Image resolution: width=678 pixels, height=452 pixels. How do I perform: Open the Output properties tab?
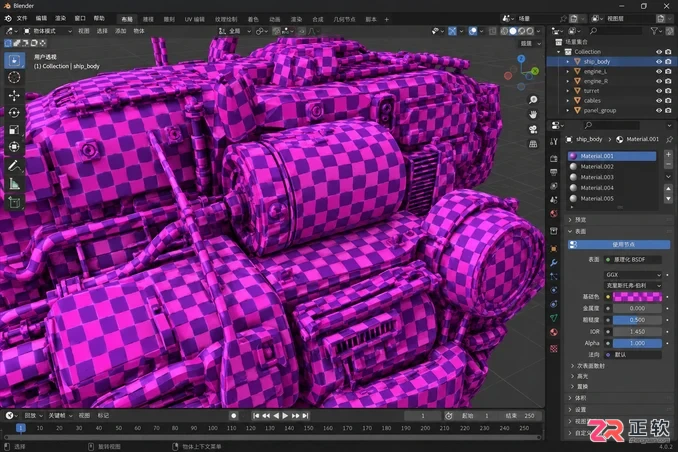tap(554, 172)
